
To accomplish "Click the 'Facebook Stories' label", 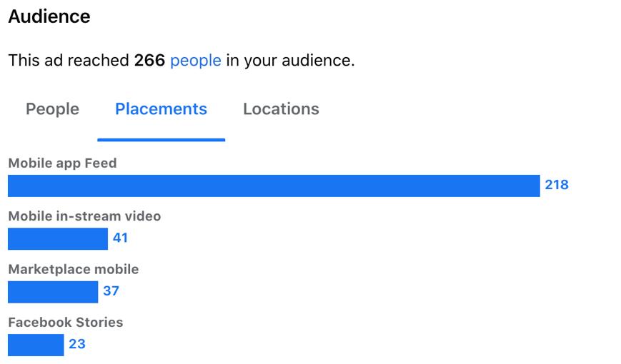I will (66, 323).
